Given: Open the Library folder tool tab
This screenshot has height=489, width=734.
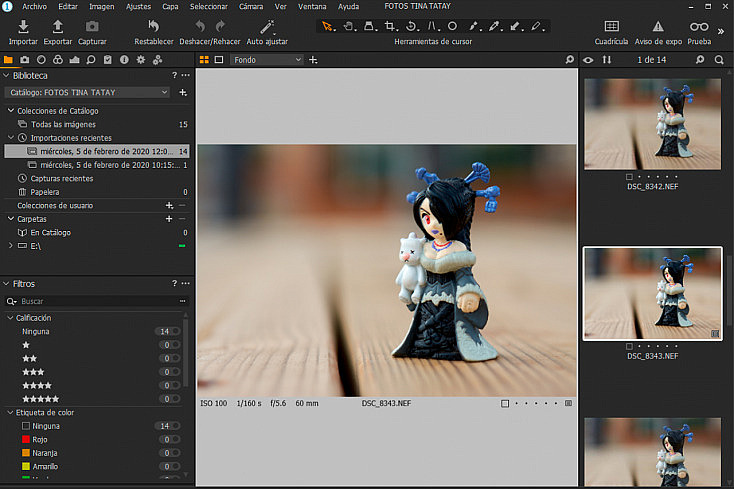Looking at the screenshot, I should (x=8, y=59).
